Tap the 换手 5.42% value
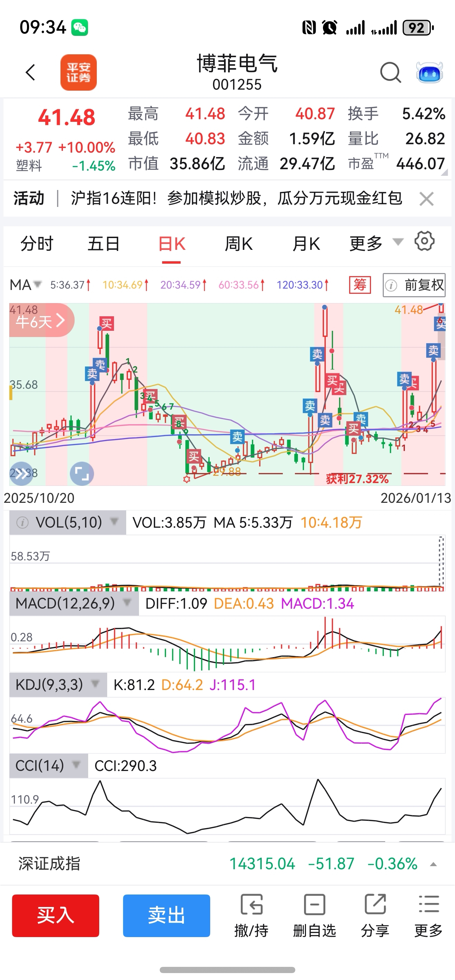The width and height of the screenshot is (455, 980). pos(424,114)
